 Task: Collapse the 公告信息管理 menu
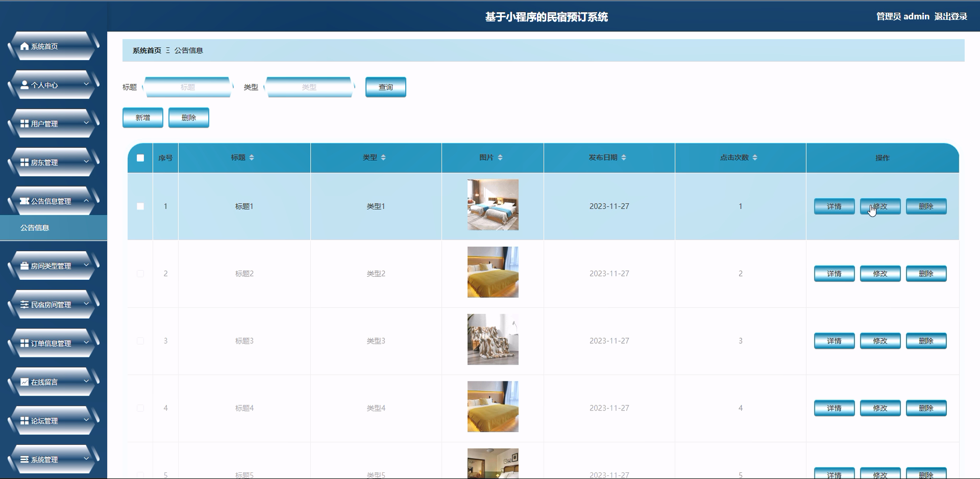86,201
